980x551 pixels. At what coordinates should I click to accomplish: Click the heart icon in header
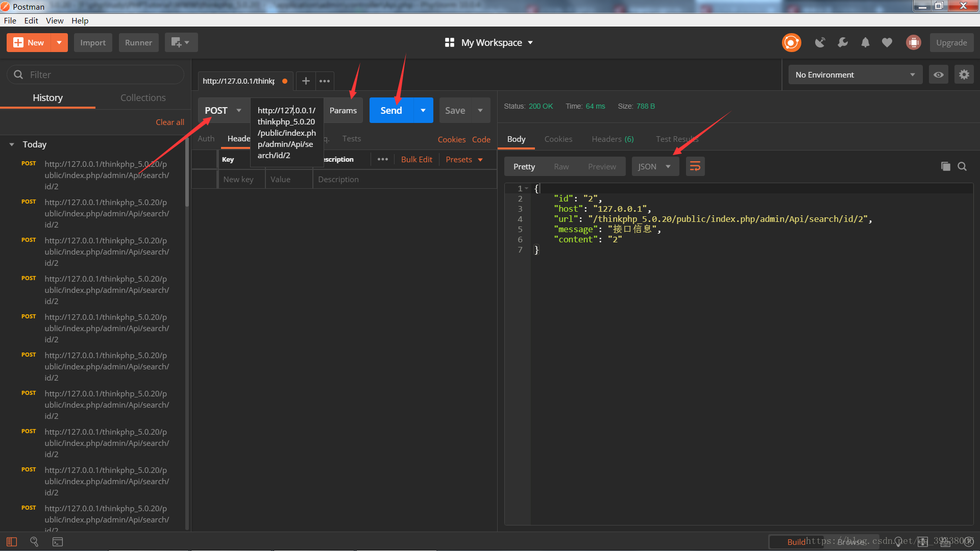(x=887, y=43)
